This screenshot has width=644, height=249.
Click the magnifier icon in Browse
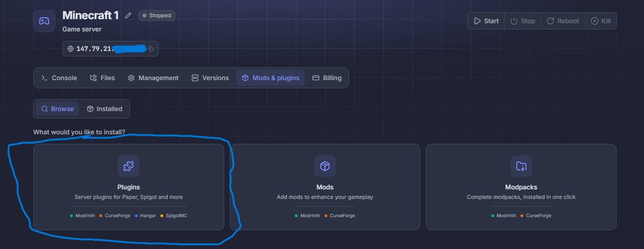45,109
